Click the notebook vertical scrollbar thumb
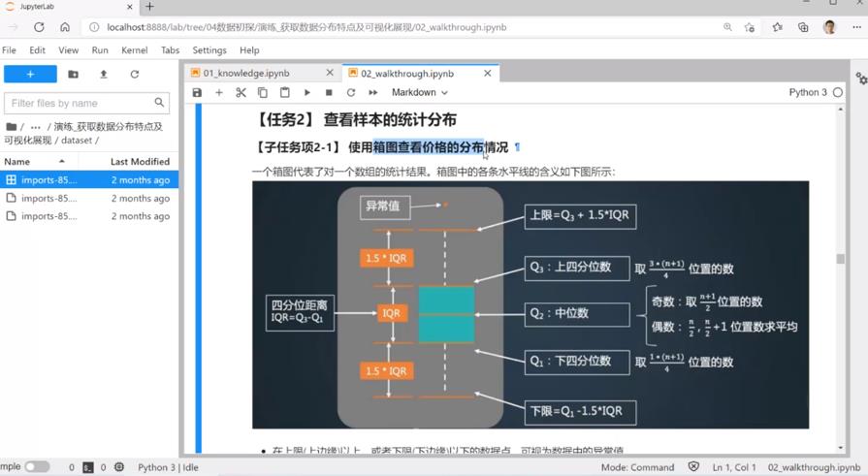The height and width of the screenshot is (476, 868). tap(841, 259)
